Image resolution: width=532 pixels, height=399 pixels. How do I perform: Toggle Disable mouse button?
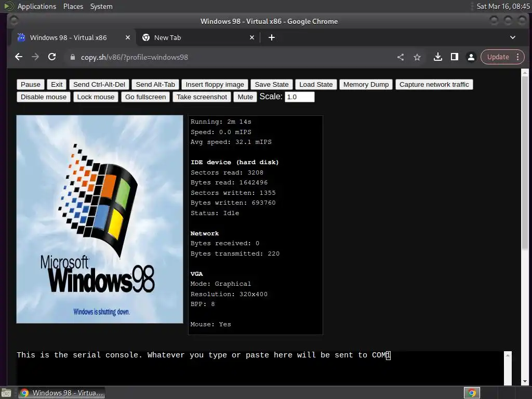click(x=44, y=97)
